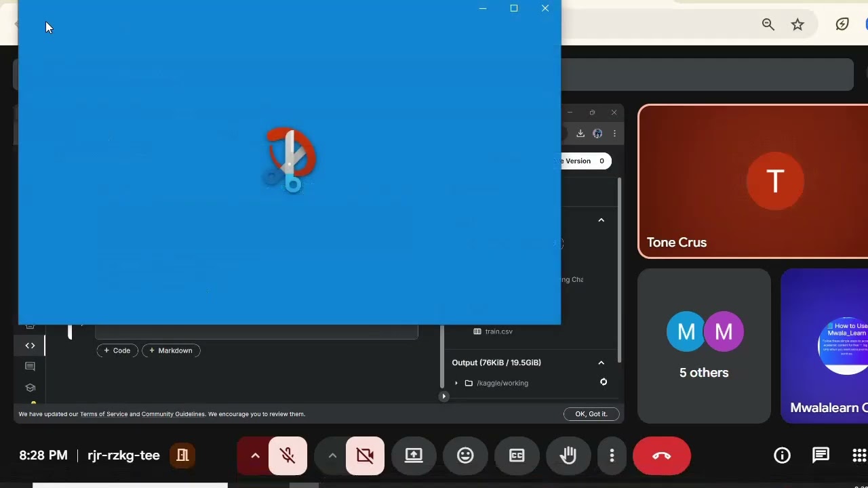Click the rjr-rzkg-tee meeting code
The height and width of the screenshot is (488, 868).
123,455
